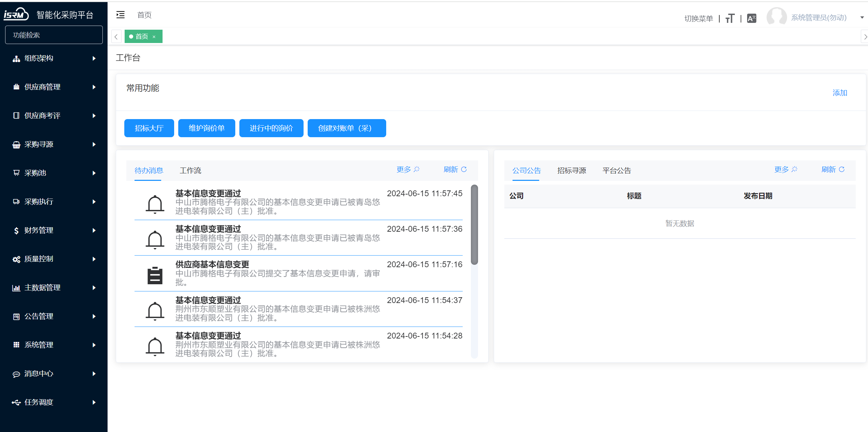The image size is (868, 432).
Task: Click the 消息中心 chat bubble icon
Action: 16,374
